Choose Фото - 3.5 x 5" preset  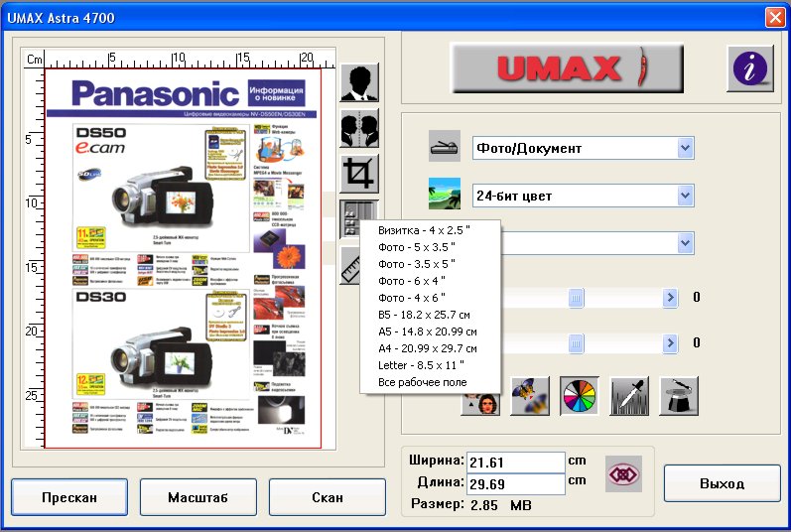(431, 264)
